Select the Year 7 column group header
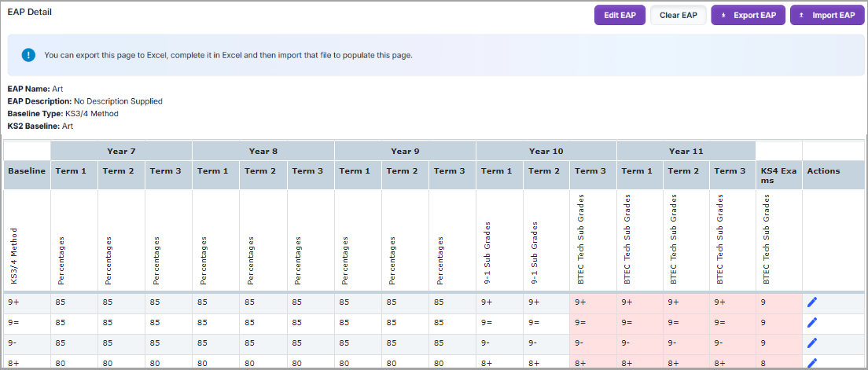 pyautogui.click(x=121, y=151)
